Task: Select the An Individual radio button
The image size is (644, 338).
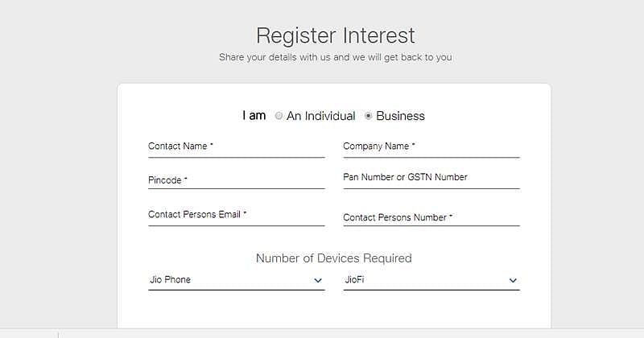Action: pos(279,116)
